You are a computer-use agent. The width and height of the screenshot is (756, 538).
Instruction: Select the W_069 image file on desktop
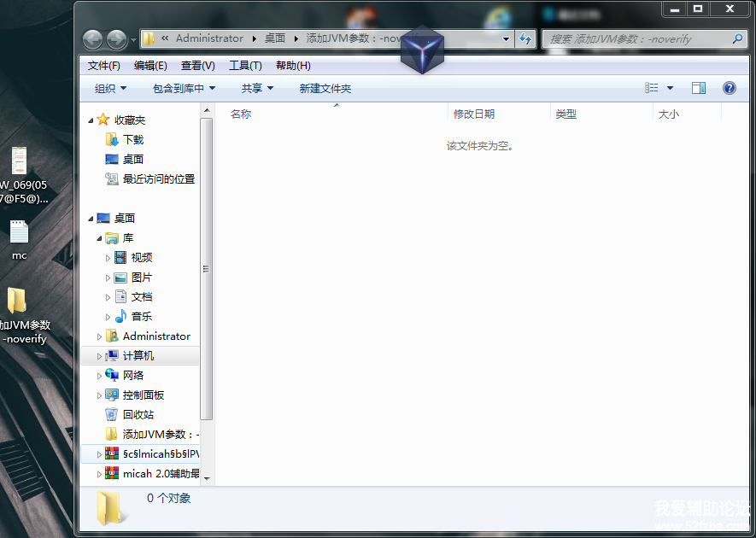pos(23,176)
